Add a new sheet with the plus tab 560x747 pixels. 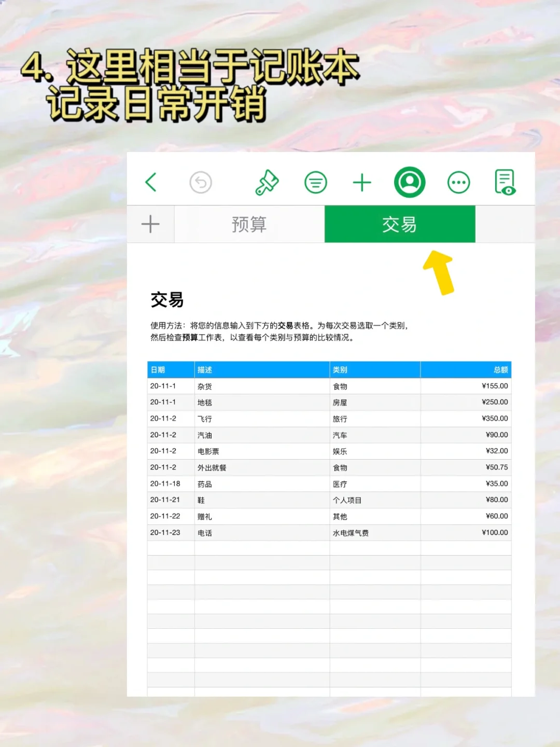[x=151, y=224]
